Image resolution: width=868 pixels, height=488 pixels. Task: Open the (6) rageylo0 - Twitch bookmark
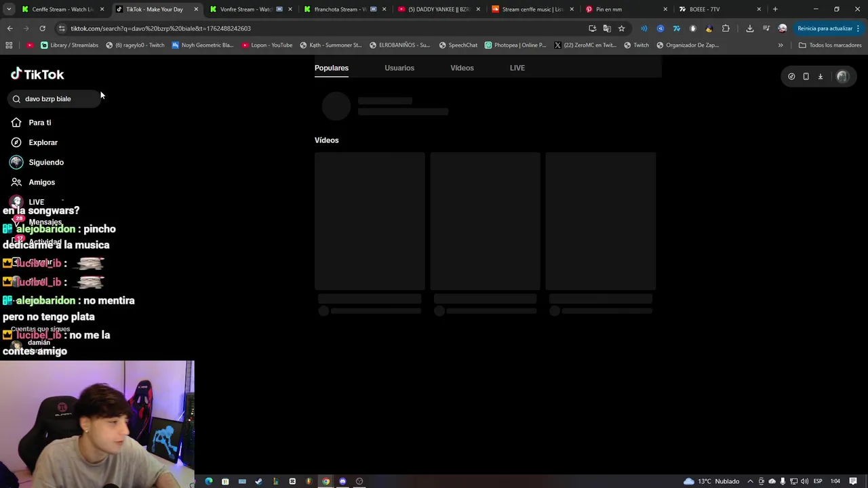click(x=135, y=45)
